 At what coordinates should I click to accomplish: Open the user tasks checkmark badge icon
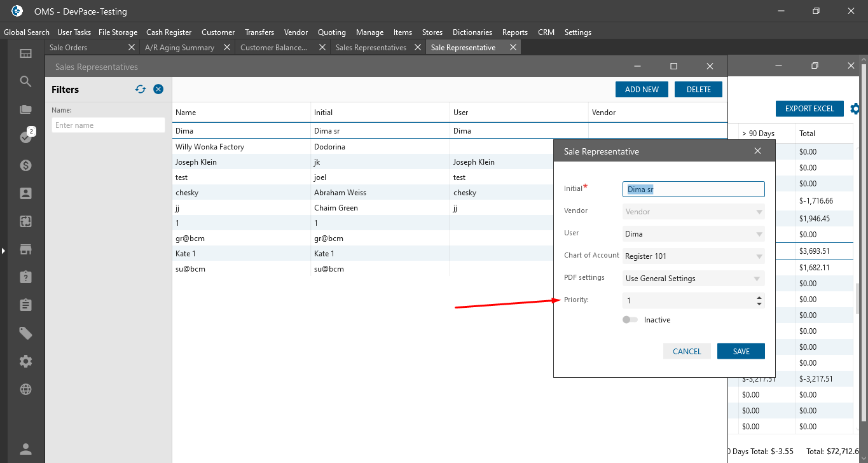point(25,137)
